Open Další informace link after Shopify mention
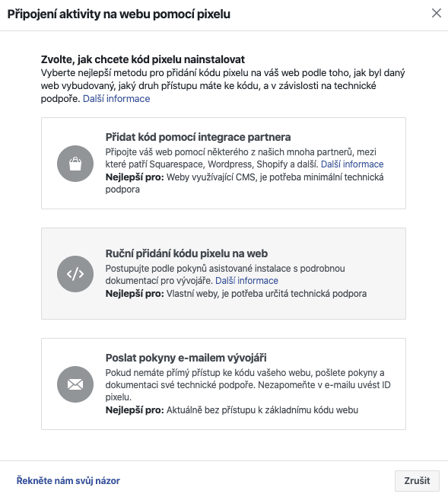Screen dimensions: 448x497 352,164
